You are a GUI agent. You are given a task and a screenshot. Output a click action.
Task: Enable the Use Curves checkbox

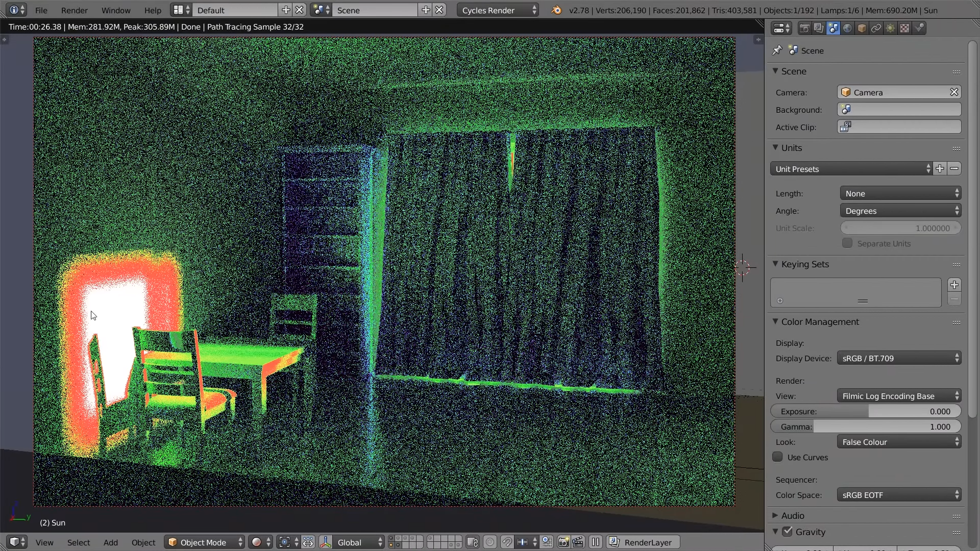(777, 457)
